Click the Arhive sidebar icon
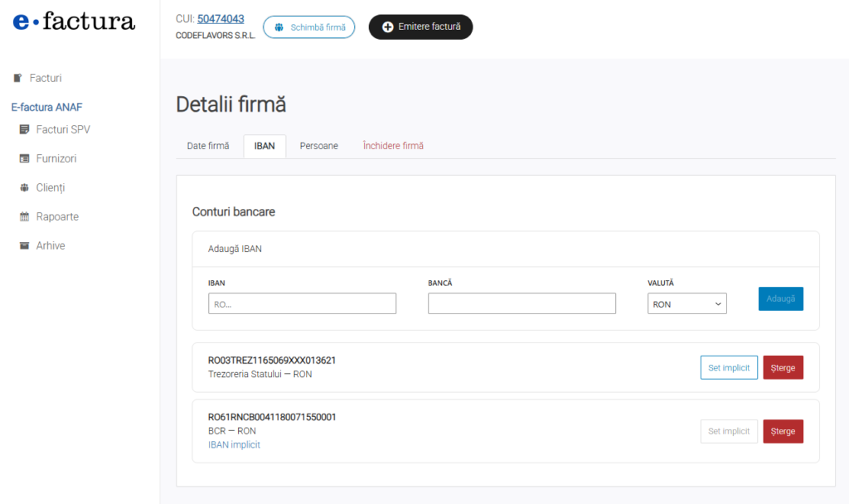This screenshot has width=849, height=504. point(24,245)
